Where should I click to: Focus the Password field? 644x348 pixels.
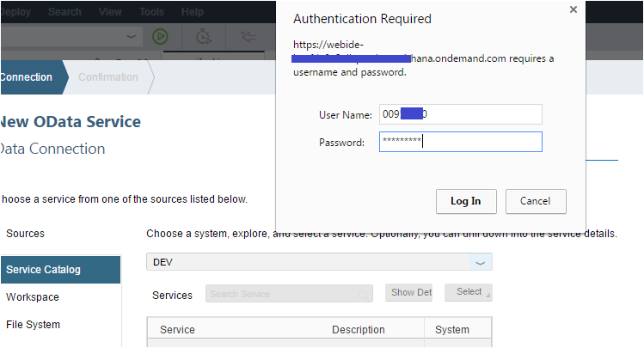click(460, 142)
